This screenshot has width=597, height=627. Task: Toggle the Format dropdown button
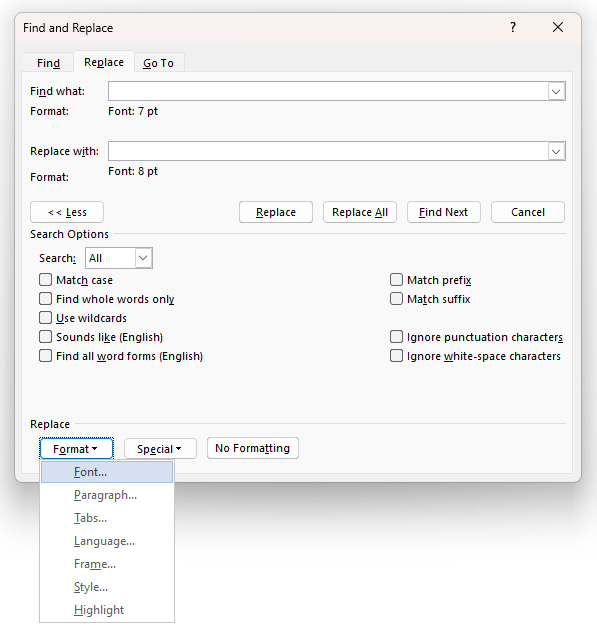coord(76,449)
